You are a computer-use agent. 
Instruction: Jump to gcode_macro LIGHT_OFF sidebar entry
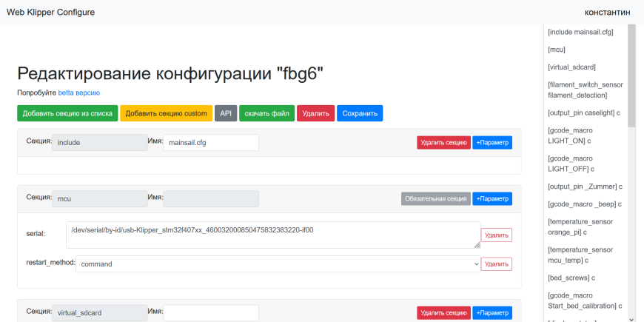coord(571,164)
